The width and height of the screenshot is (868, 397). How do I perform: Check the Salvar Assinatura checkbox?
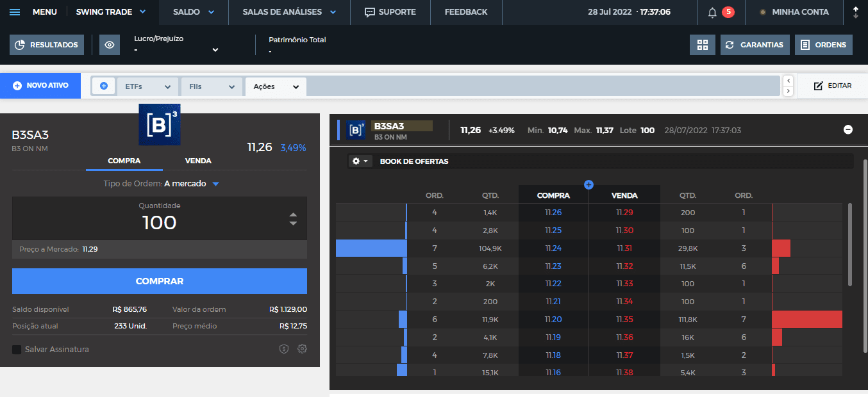point(17,350)
